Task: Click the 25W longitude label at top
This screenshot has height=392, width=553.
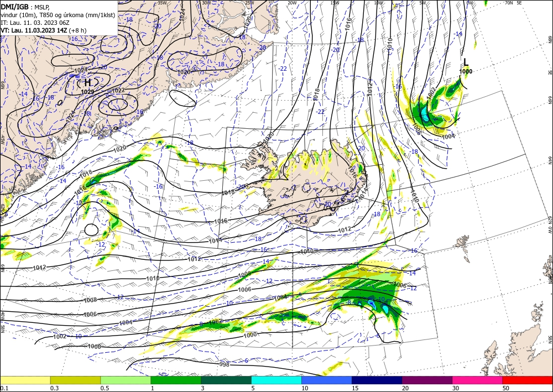Action: click(249, 3)
